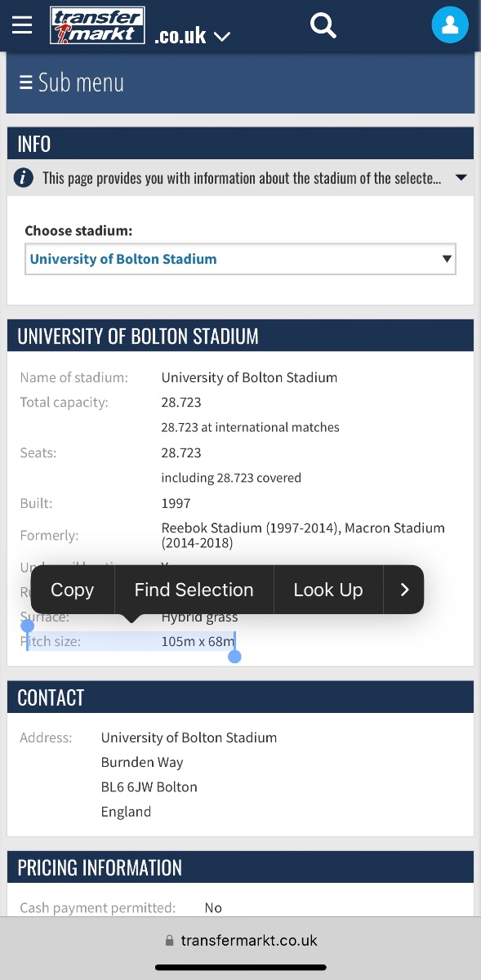Viewport: 481px width, 980px height.
Task: Tap the info circle icon
Action: click(x=24, y=177)
